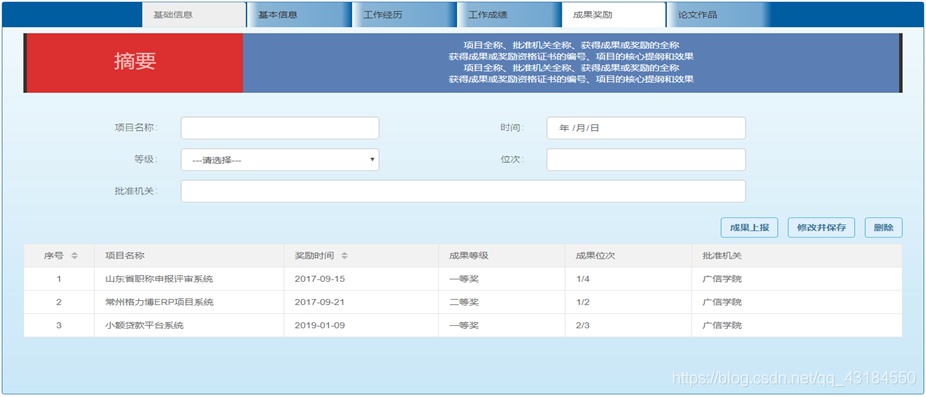Click date cell 2019-01-09
This screenshot has height=397, width=926.
(x=361, y=326)
